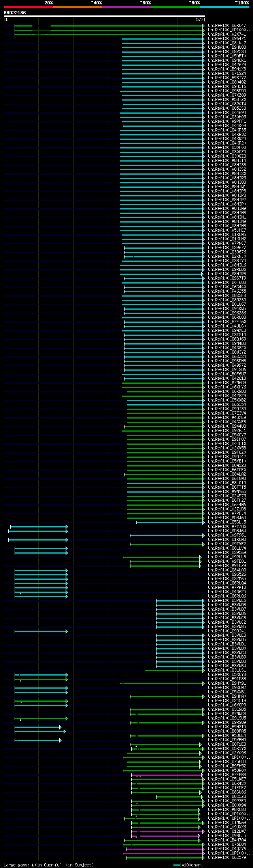Open hit UniRef100_Q96526

coord(227,575)
